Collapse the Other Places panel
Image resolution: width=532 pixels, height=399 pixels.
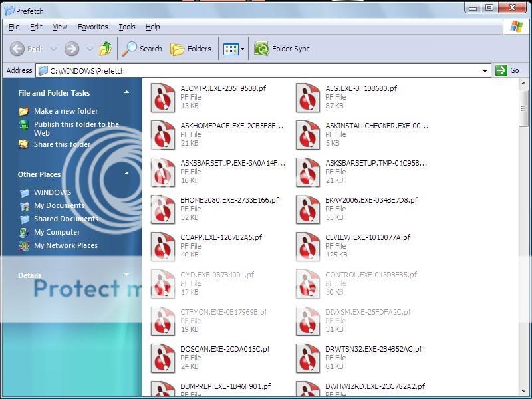[126, 174]
